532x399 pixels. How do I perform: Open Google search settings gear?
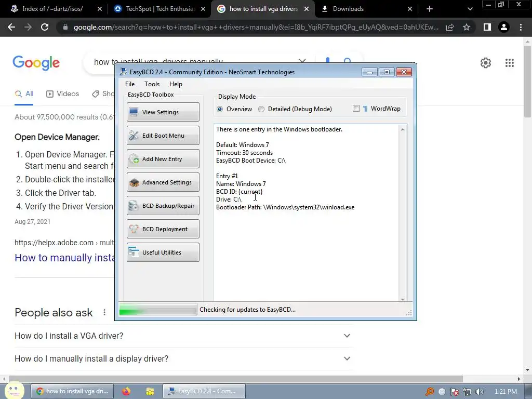486,63
